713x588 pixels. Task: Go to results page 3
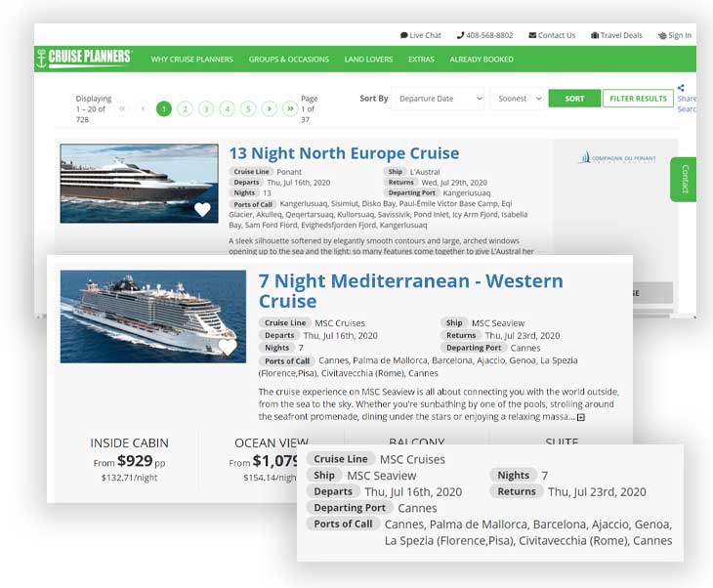[206, 108]
